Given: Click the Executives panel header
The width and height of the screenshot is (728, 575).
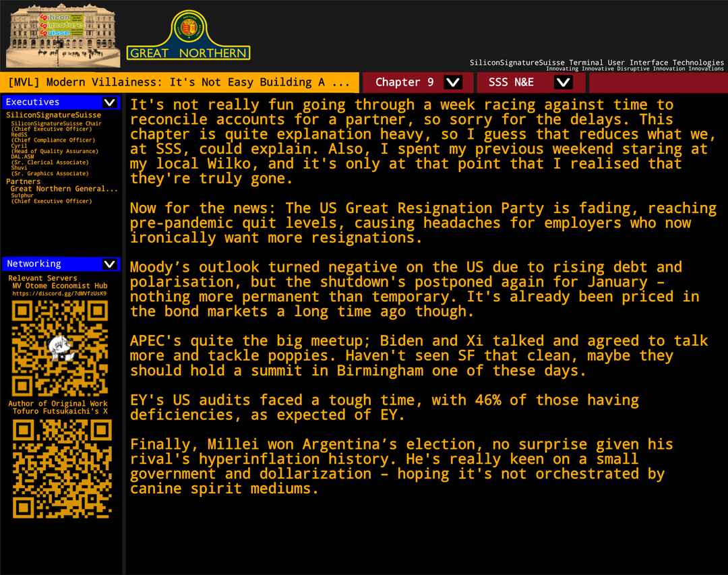Looking at the screenshot, I should point(61,102).
